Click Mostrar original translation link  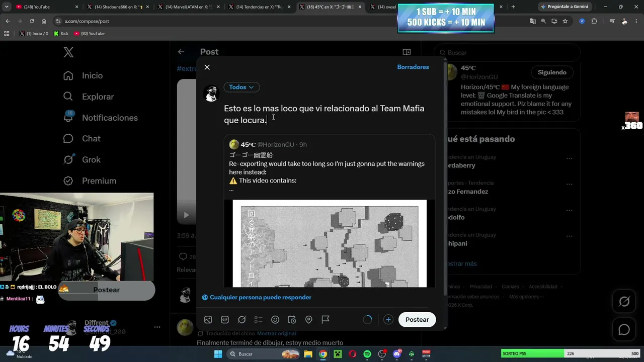276,334
